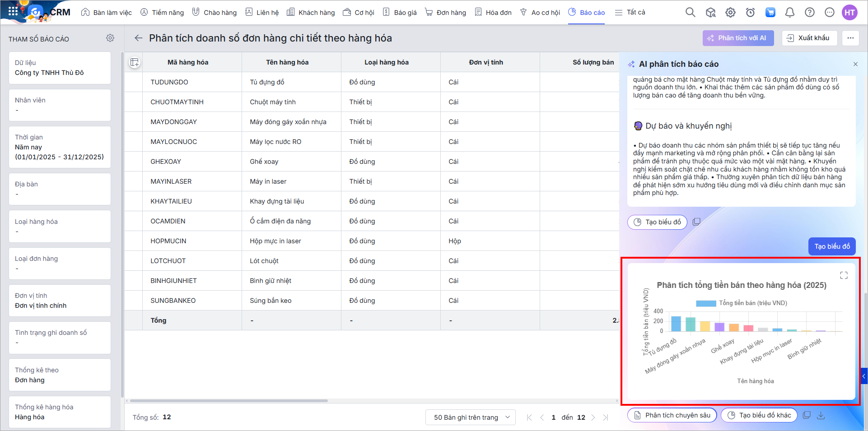Open the notifications bell
Image resolution: width=868 pixels, height=431 pixels.
(x=789, y=12)
